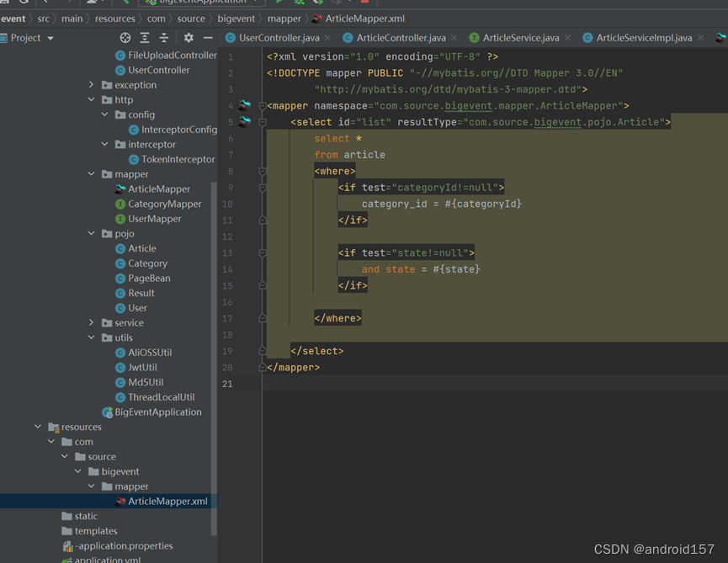This screenshot has height=563, width=728.
Task: Close the ArticleService.java tab
Action: (568, 38)
